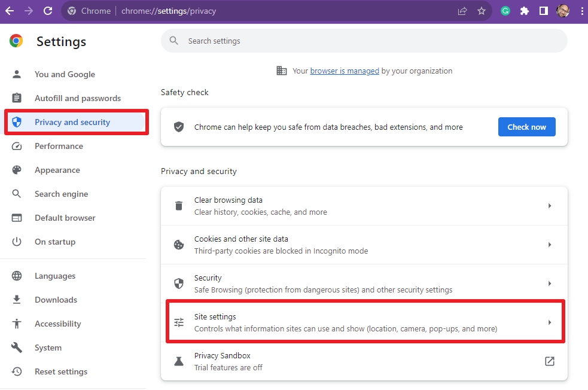Open the Extensions puzzle-piece icon

click(x=524, y=11)
